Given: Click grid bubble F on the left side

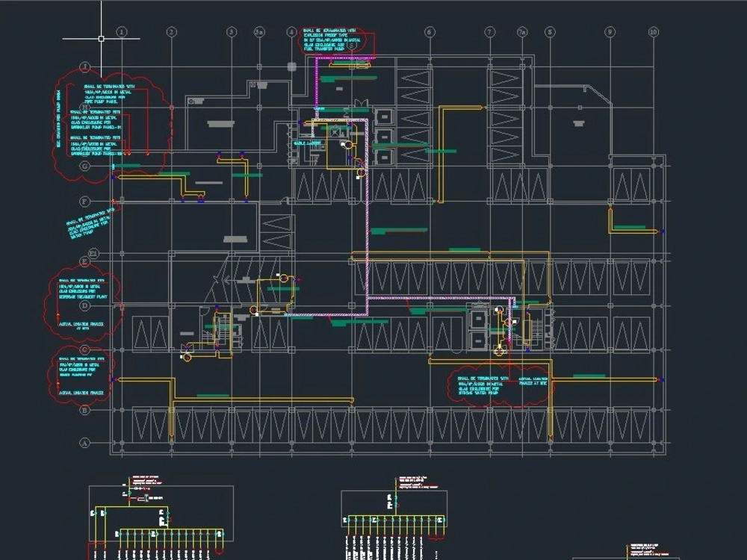Looking at the screenshot, I should [x=84, y=201].
